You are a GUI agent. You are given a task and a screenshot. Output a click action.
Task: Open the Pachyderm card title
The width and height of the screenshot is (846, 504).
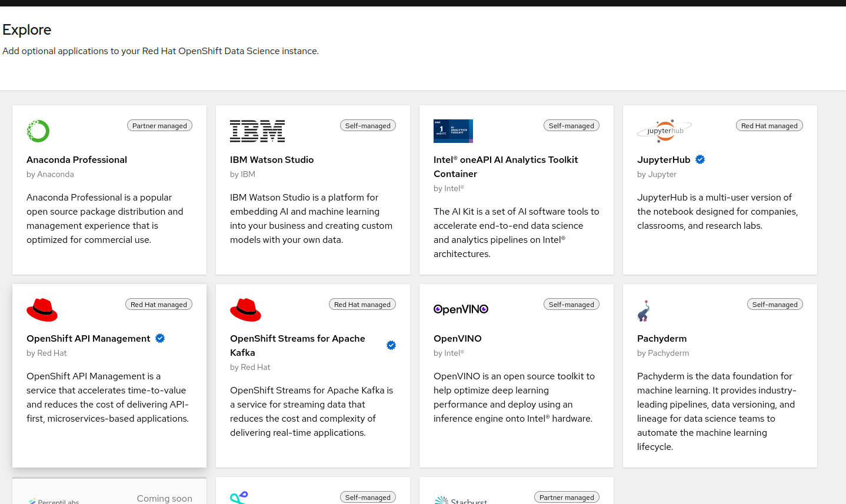tap(662, 338)
